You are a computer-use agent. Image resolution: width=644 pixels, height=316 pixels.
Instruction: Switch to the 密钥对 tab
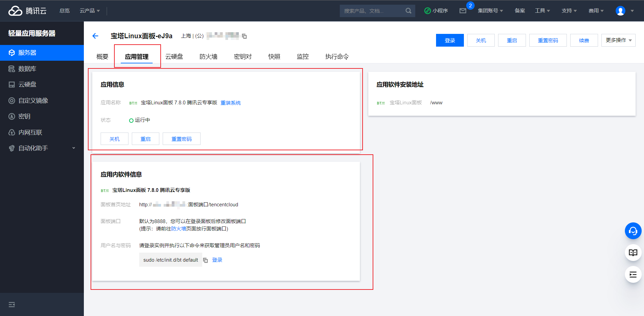click(243, 57)
